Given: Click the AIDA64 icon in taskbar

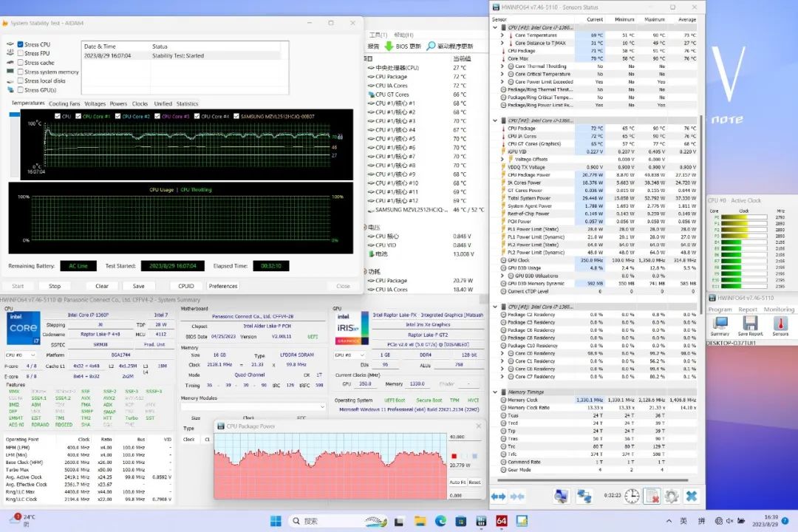Looking at the screenshot, I should (501, 521).
